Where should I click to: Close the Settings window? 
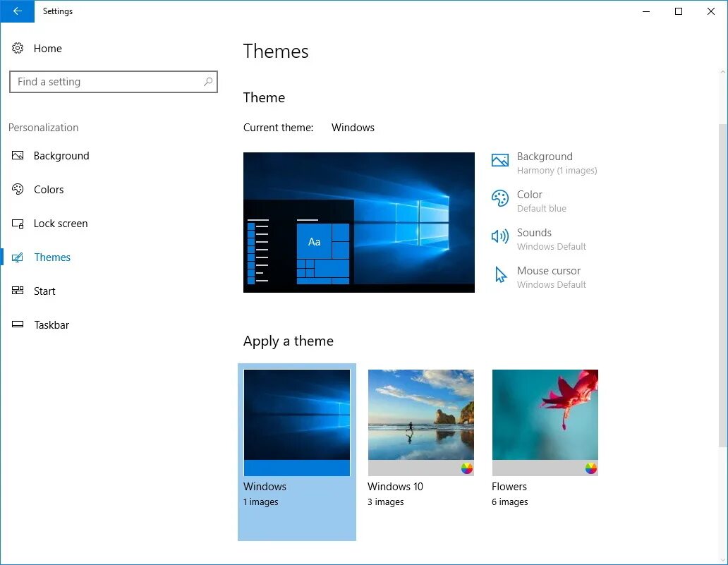pyautogui.click(x=711, y=11)
